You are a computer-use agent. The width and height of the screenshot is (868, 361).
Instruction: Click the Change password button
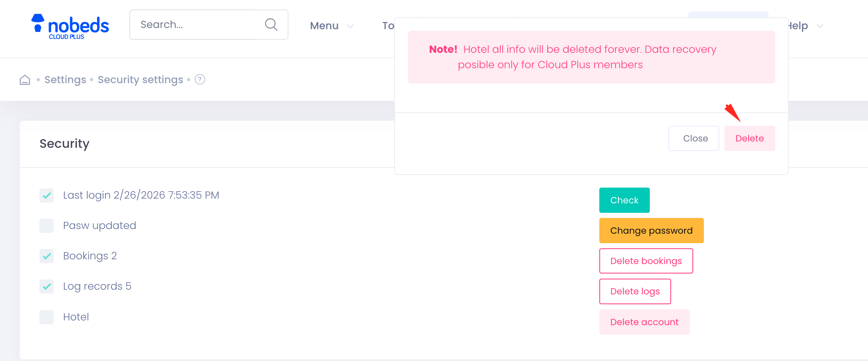click(651, 231)
